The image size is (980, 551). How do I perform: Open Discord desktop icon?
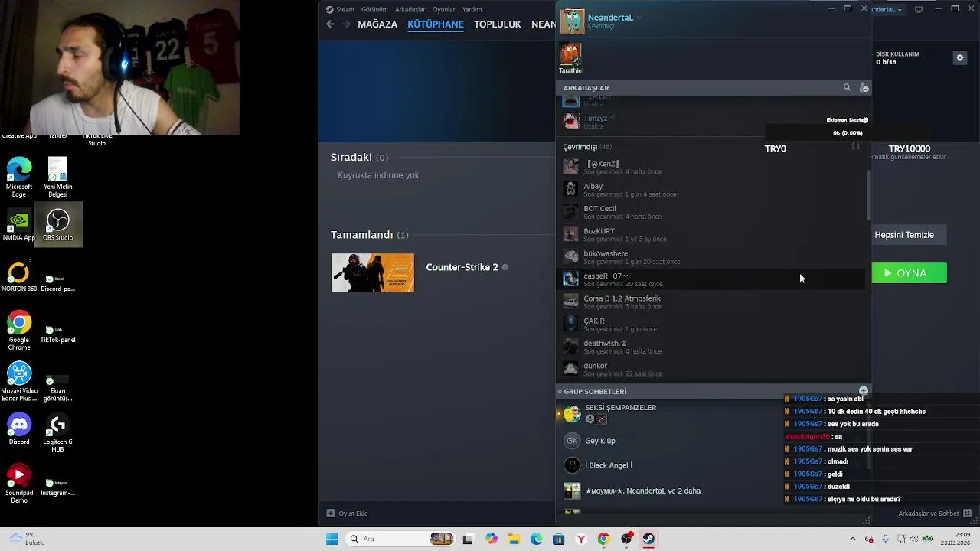[19, 429]
